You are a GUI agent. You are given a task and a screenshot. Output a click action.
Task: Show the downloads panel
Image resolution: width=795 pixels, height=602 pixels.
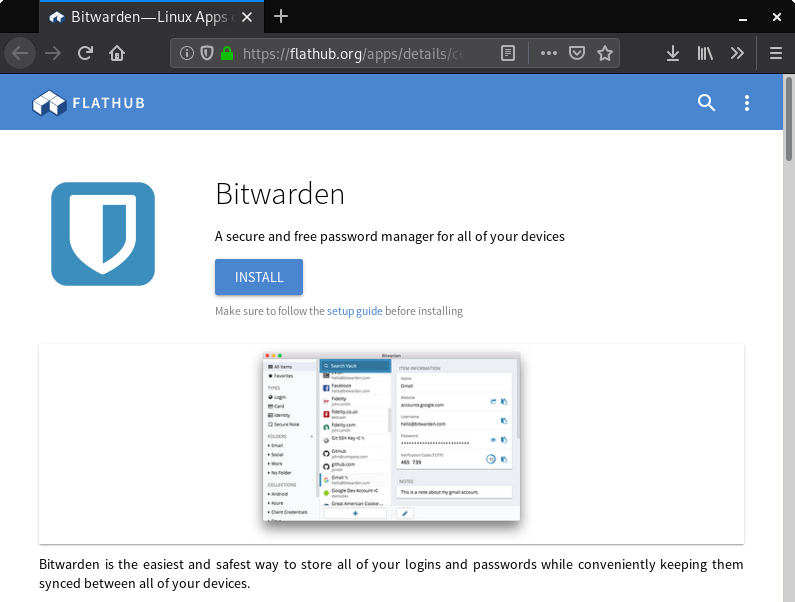point(673,53)
